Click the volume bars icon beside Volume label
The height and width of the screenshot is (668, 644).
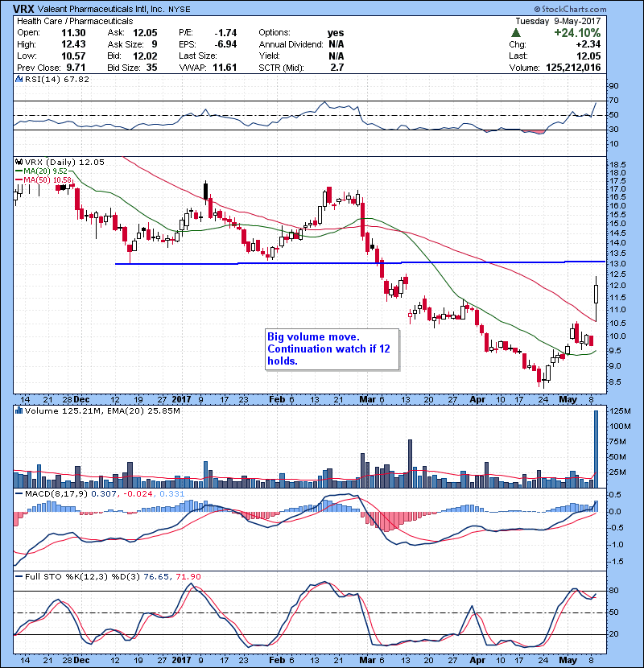point(19,410)
